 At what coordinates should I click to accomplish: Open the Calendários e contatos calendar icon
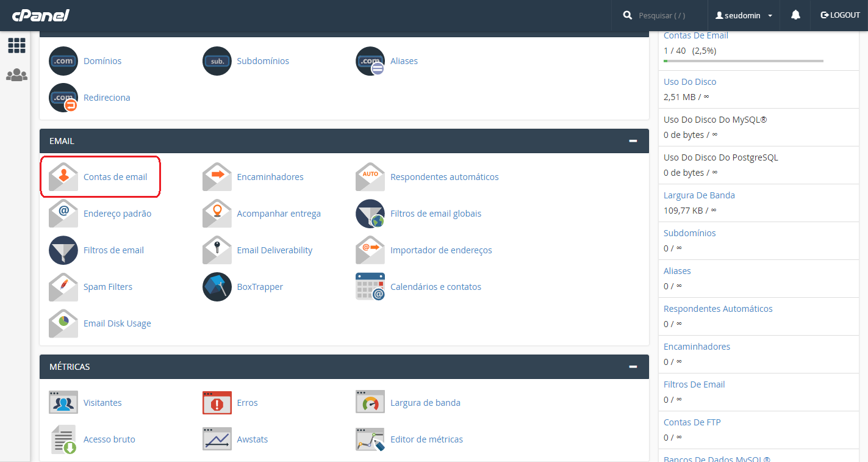coord(370,287)
